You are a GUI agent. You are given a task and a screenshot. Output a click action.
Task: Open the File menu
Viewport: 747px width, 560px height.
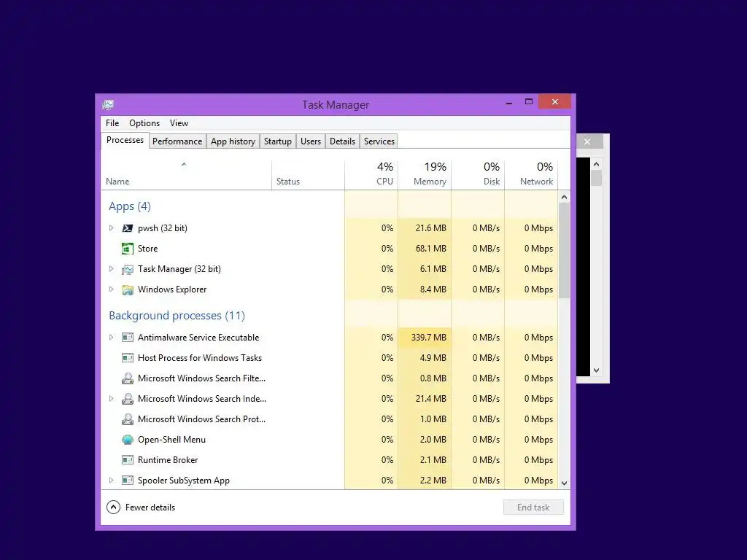pos(112,123)
